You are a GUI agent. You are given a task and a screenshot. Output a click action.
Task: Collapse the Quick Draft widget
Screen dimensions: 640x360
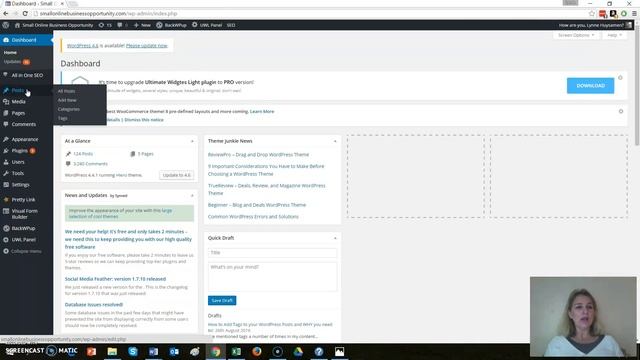(335, 238)
